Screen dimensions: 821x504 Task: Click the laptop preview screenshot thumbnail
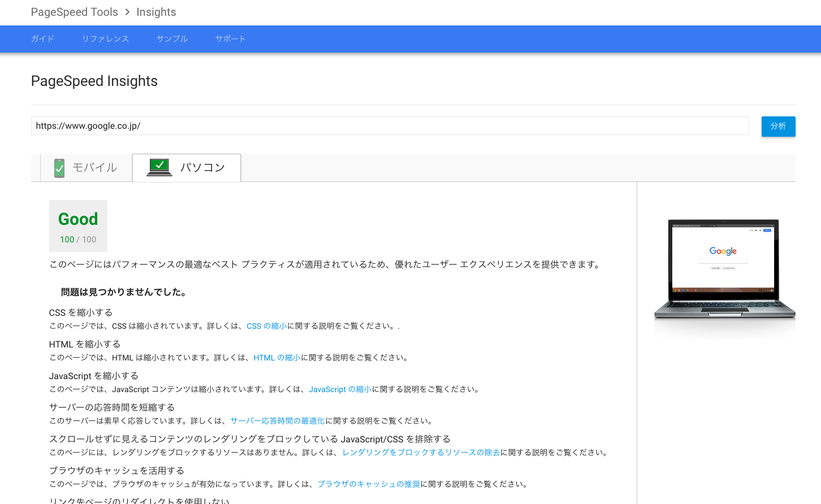coord(724,268)
